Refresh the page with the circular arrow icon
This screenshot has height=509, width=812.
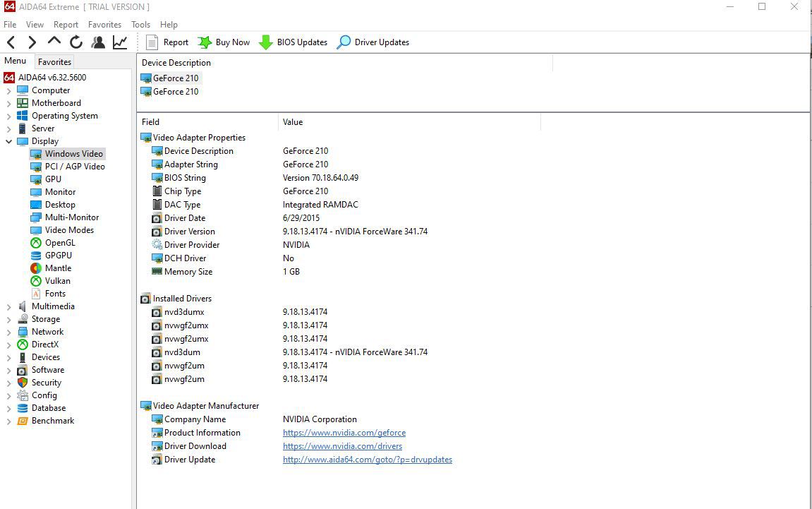pos(76,42)
